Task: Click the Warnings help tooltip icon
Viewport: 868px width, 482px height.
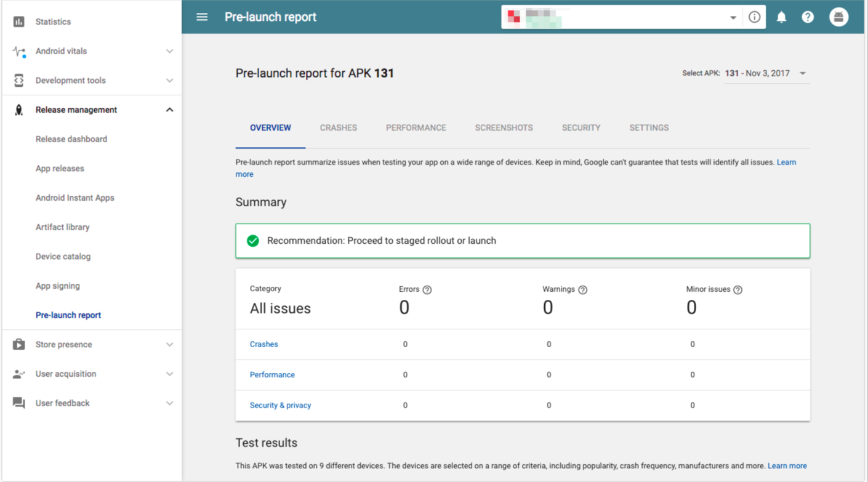Action: 583,290
